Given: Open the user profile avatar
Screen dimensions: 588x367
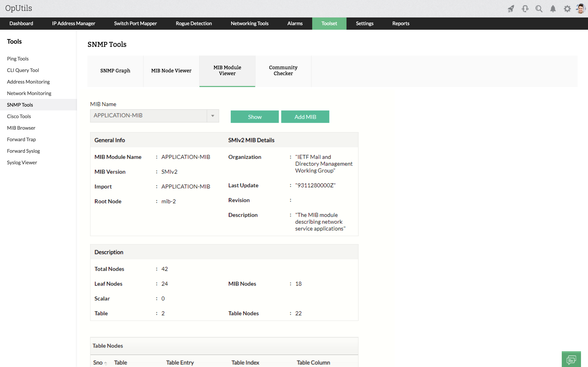Looking at the screenshot, I should click(x=581, y=9).
